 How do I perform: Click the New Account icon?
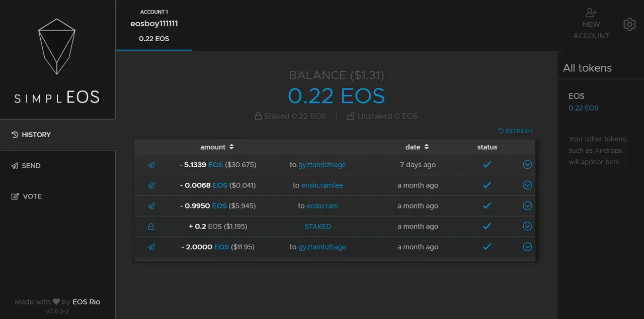(x=591, y=13)
